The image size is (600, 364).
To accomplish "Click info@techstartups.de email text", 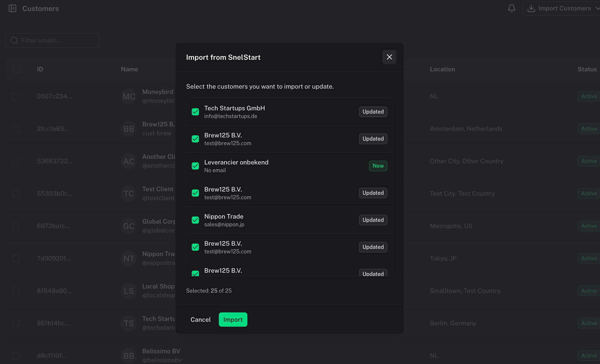I will click(230, 116).
